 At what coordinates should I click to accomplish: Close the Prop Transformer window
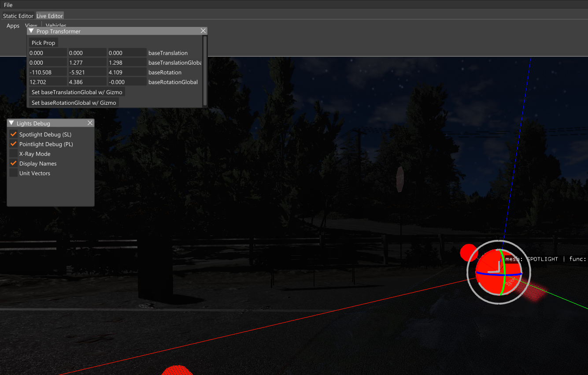[x=203, y=31]
